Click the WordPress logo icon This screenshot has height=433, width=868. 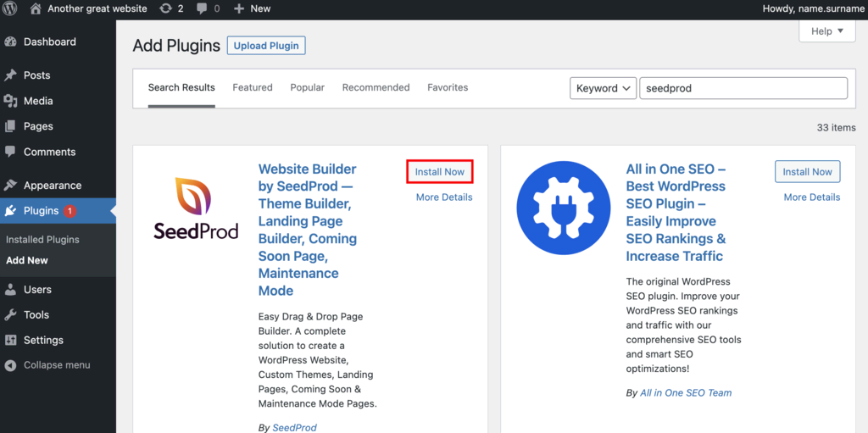10,8
